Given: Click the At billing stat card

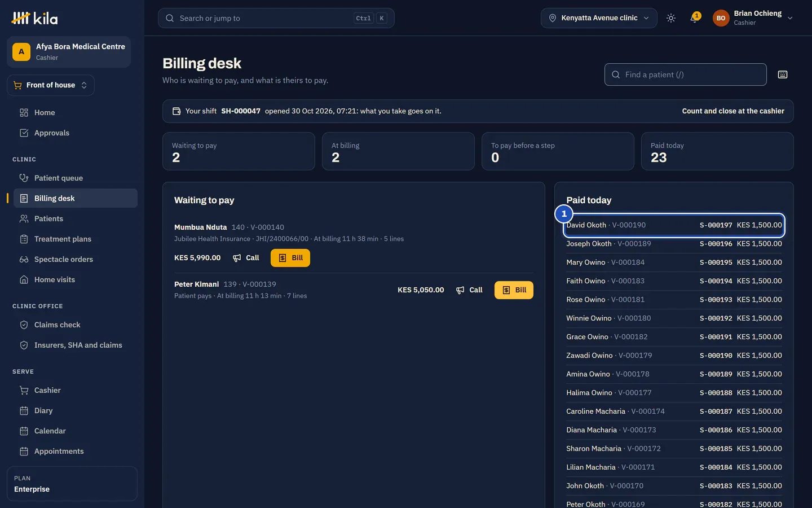Looking at the screenshot, I should tap(398, 151).
